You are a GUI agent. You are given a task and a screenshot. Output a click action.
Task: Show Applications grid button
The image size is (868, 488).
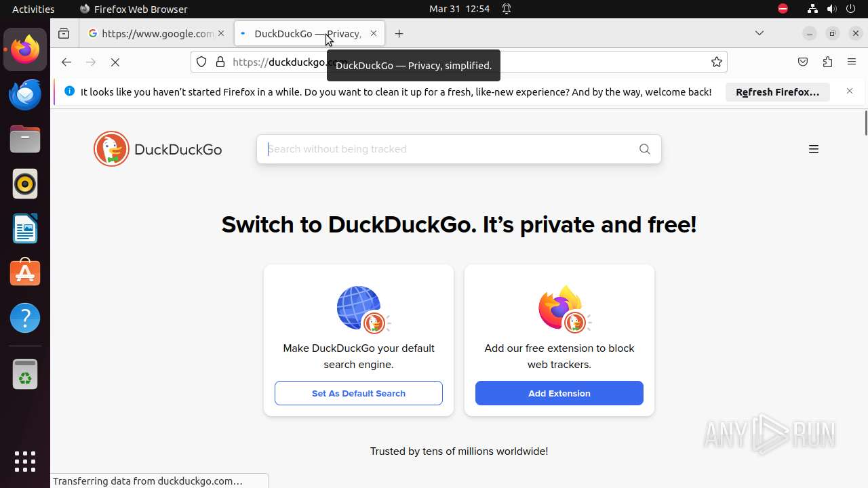pos(25,462)
